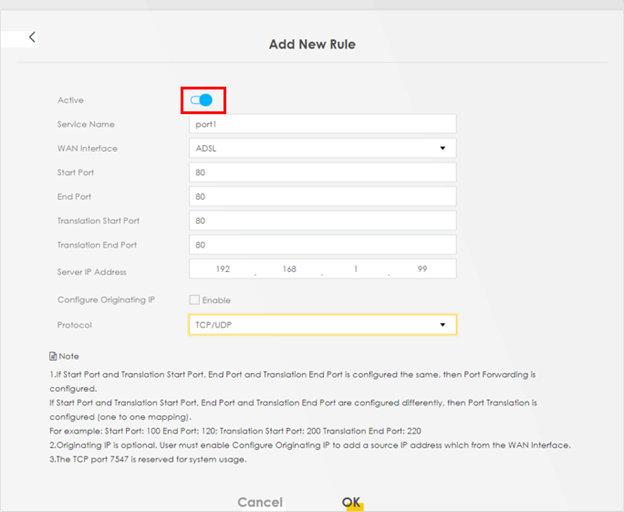Click the Protocol dropdown arrow
Screen dimensions: 624x512
(443, 325)
